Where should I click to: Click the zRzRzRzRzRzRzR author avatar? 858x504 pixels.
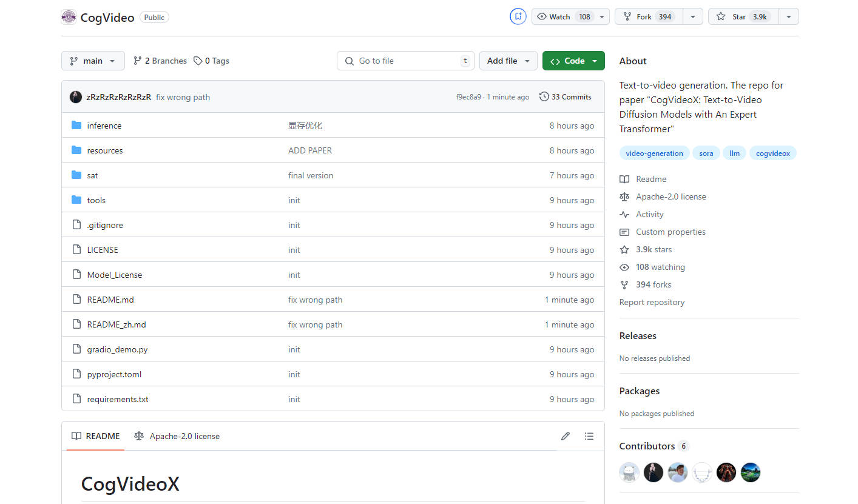[76, 97]
